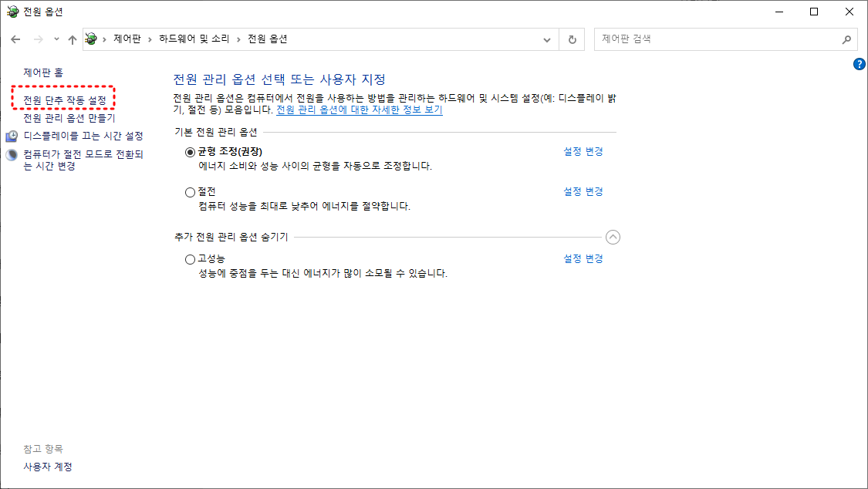Open help via the blue question mark icon

[859, 64]
